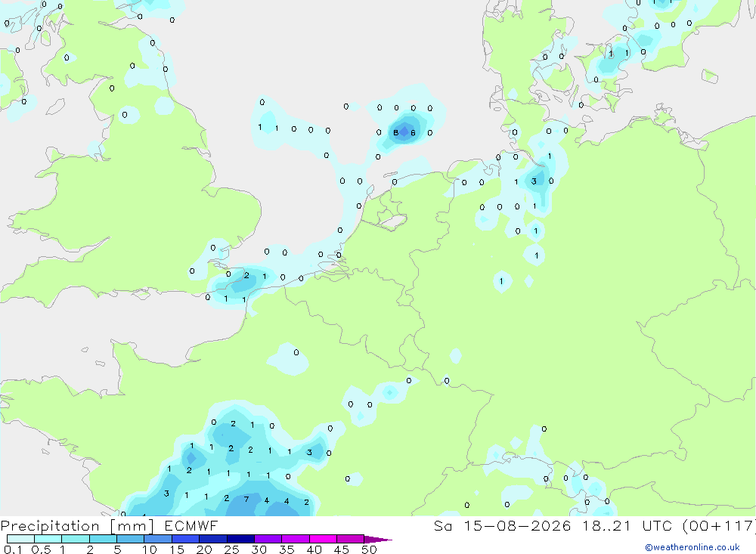Click the '35' legend scale number

coord(287,549)
